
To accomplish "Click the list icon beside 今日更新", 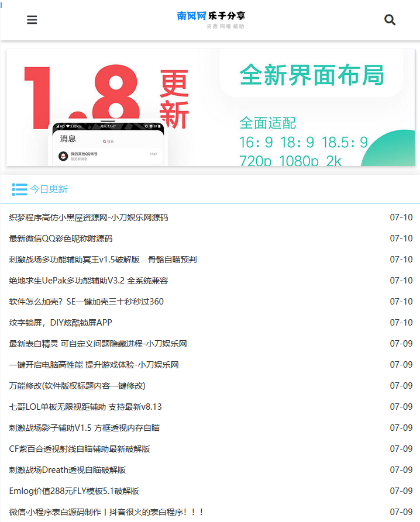I will tap(19, 189).
